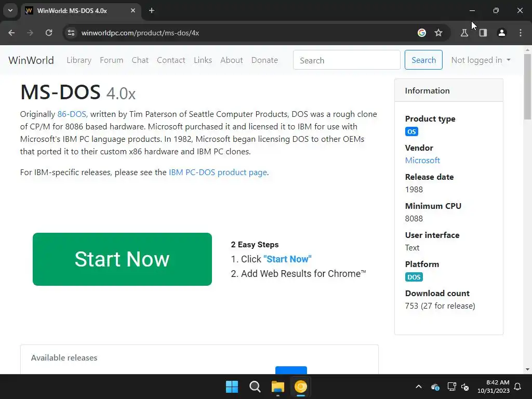Open a new browser tab
This screenshot has width=532, height=399.
152,10
